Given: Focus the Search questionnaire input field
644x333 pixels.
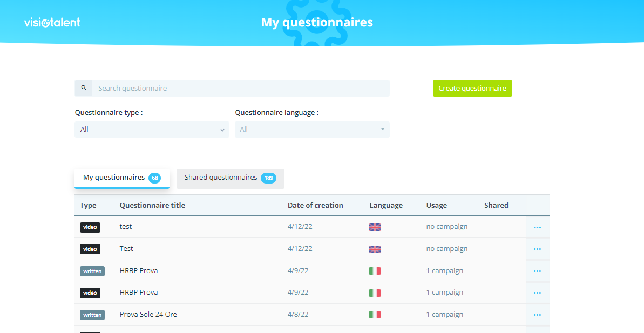Looking at the screenshot, I should pos(240,89).
